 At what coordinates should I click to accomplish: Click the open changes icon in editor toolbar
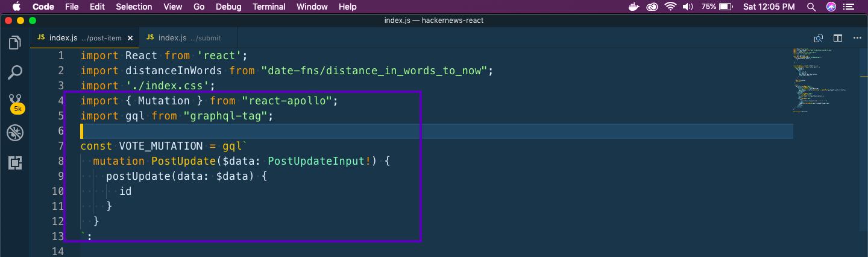(x=819, y=38)
